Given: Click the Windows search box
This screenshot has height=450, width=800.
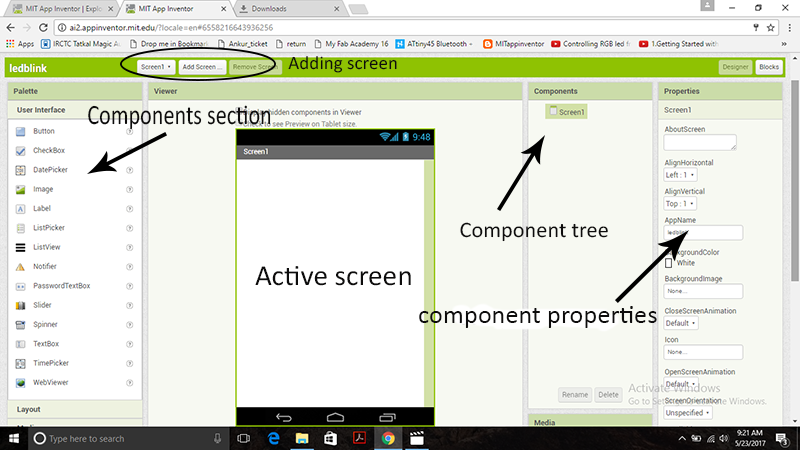Looking at the screenshot, I should point(128,438).
